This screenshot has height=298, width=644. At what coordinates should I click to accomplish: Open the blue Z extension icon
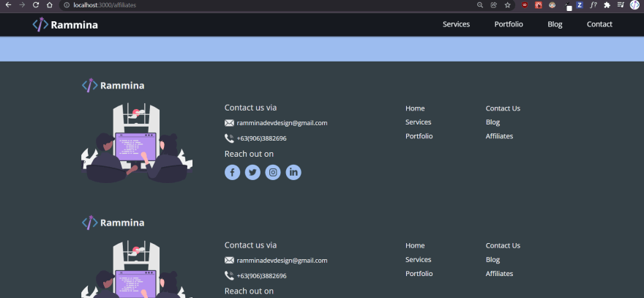tap(580, 5)
